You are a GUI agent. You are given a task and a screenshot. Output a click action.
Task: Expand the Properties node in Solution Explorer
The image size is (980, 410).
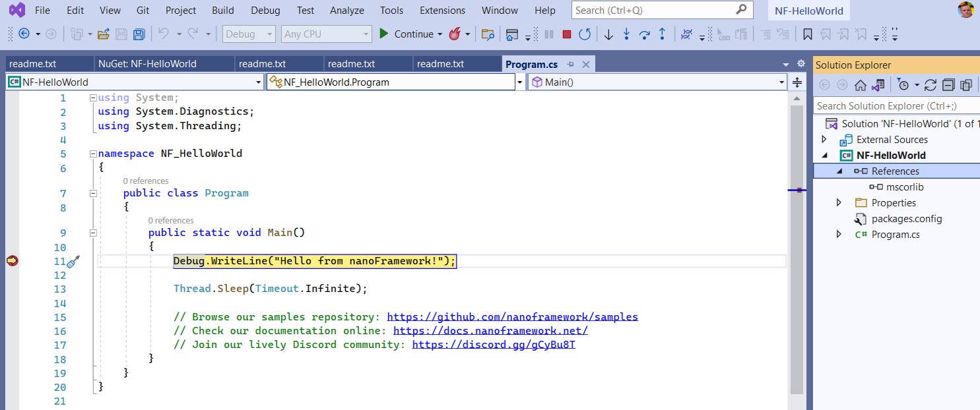click(x=839, y=202)
